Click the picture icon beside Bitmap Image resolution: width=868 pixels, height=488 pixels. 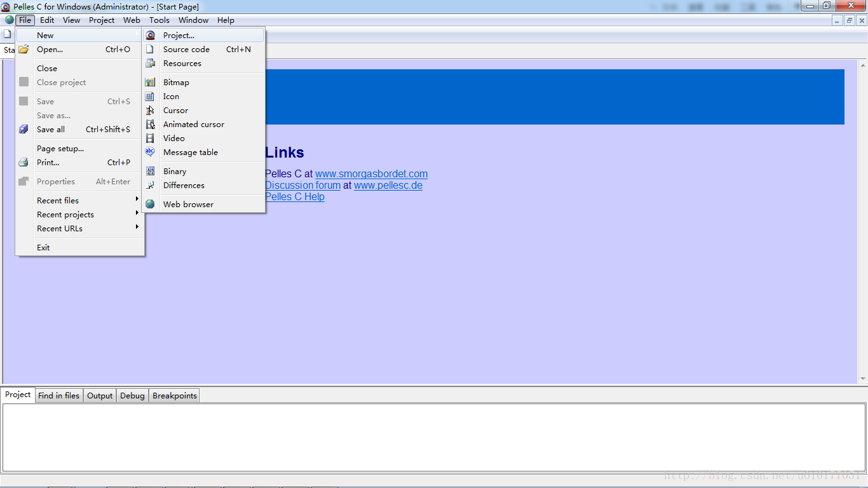coord(150,83)
